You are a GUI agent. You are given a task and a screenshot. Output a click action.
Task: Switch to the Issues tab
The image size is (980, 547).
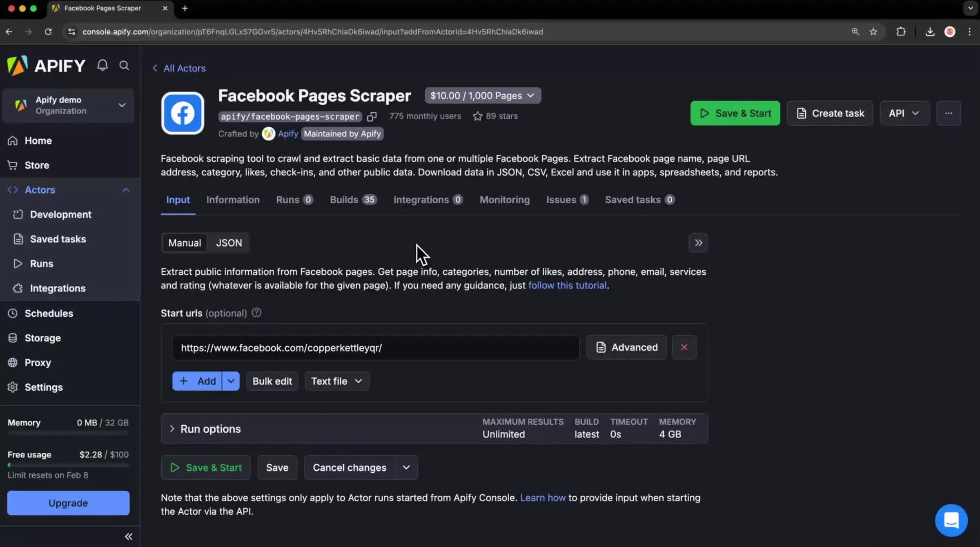[567, 200]
